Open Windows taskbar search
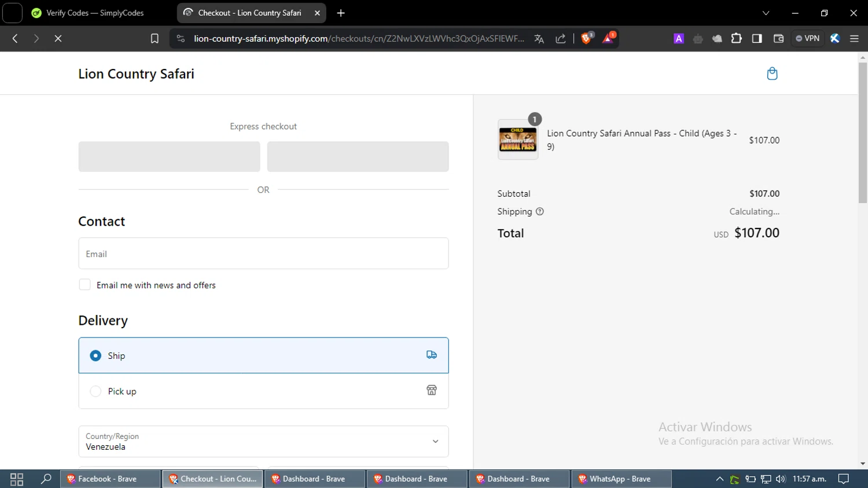The height and width of the screenshot is (488, 868). coord(46,479)
